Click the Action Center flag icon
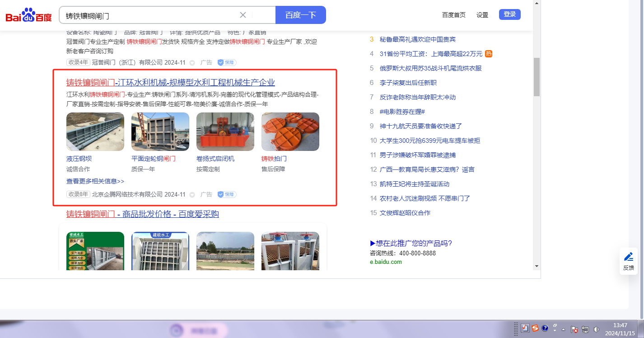 574,329
